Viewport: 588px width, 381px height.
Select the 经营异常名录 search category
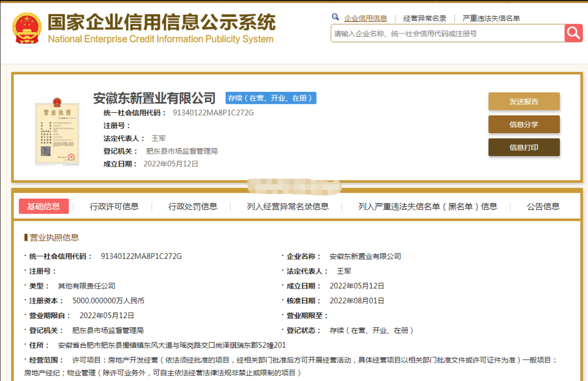425,19
